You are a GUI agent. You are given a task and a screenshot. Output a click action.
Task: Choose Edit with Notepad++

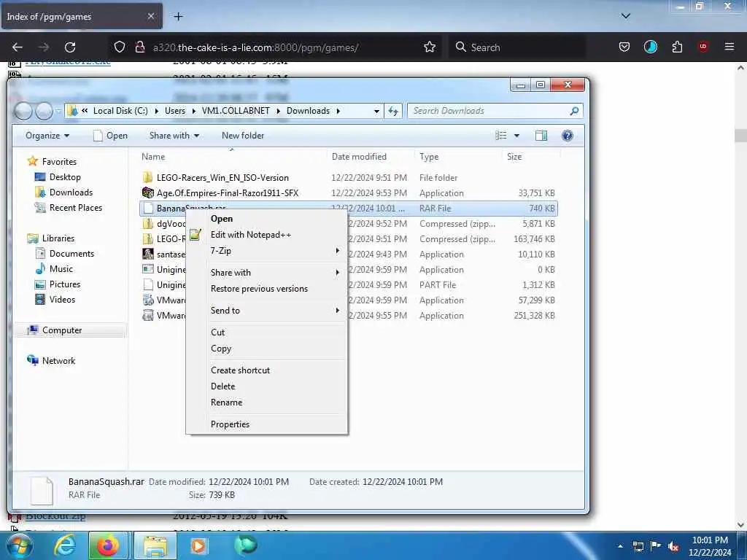(251, 235)
